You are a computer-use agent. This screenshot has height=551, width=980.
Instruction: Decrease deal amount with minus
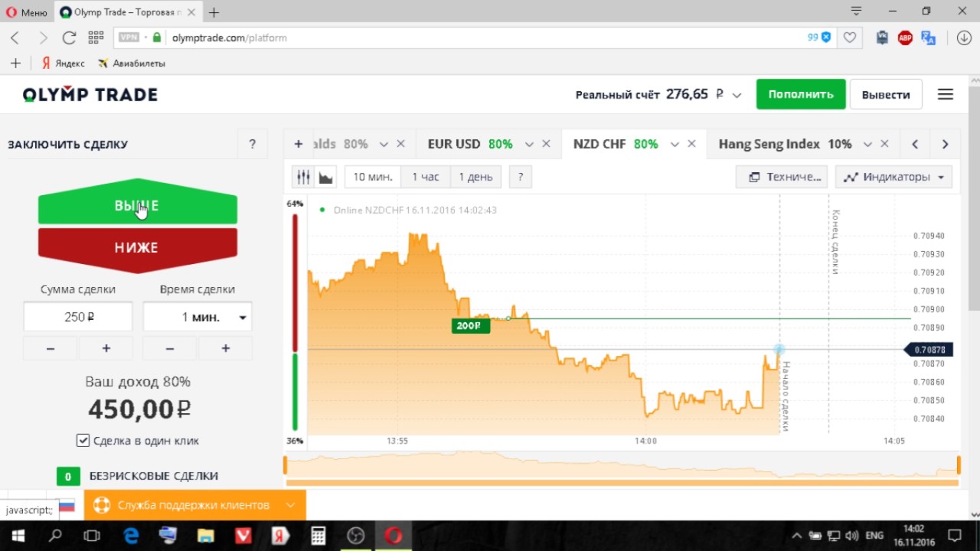point(51,348)
